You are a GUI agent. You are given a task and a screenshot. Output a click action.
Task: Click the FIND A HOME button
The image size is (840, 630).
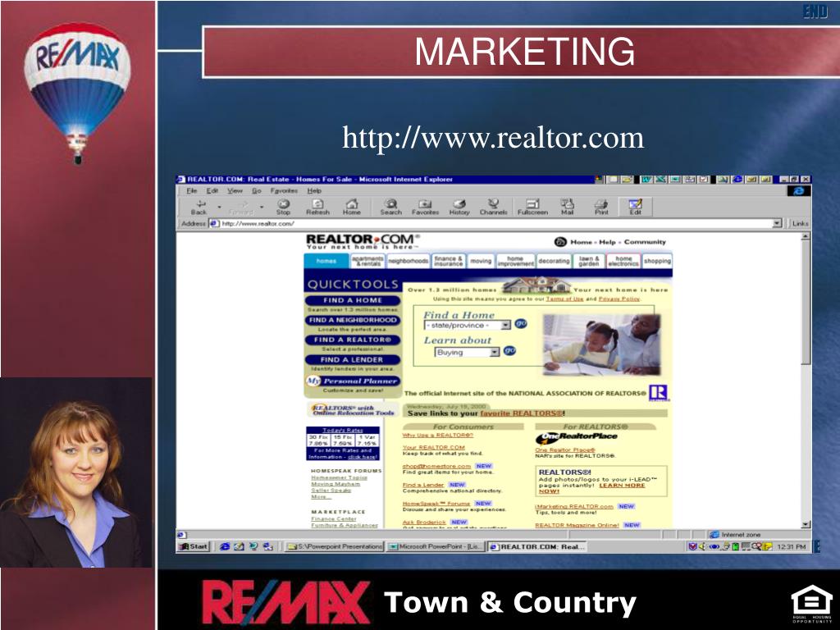pos(353,300)
